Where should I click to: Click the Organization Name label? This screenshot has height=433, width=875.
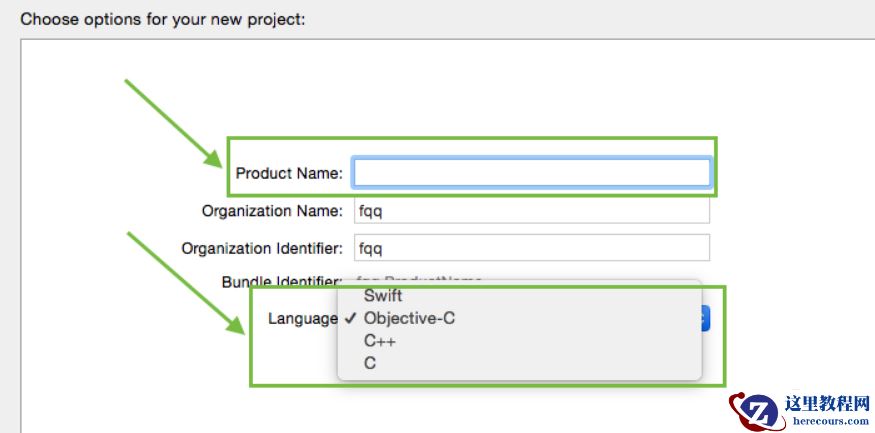272,211
